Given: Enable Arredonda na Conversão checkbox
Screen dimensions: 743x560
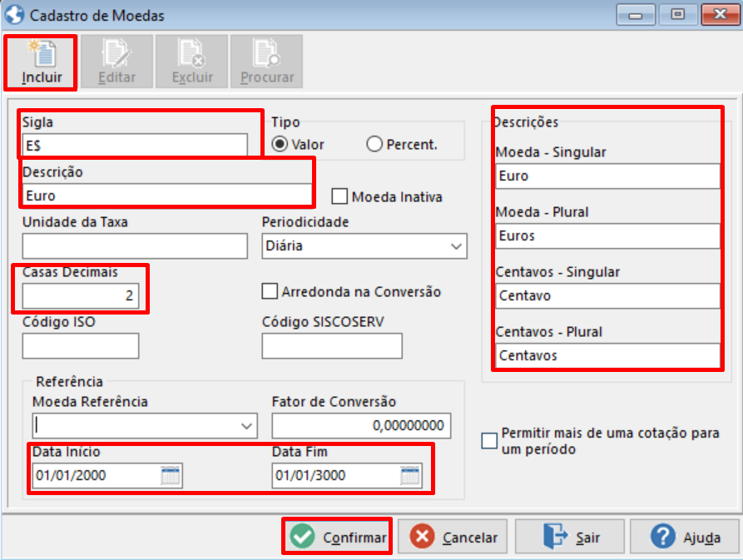Looking at the screenshot, I should pos(270,291).
